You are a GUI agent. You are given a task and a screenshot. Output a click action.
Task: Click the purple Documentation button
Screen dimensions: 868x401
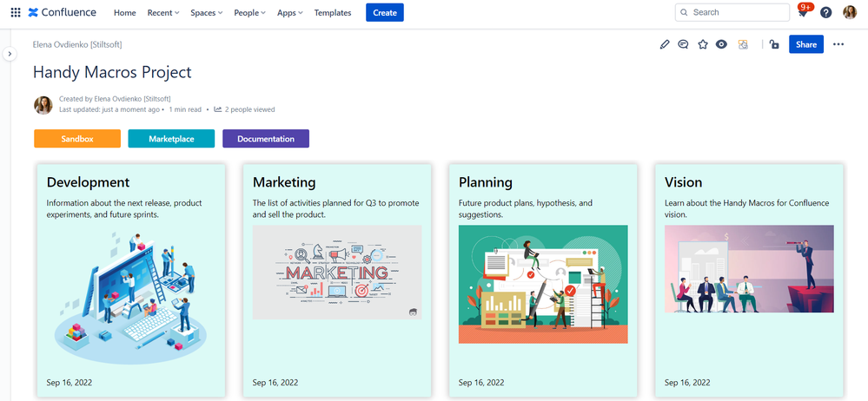click(266, 139)
